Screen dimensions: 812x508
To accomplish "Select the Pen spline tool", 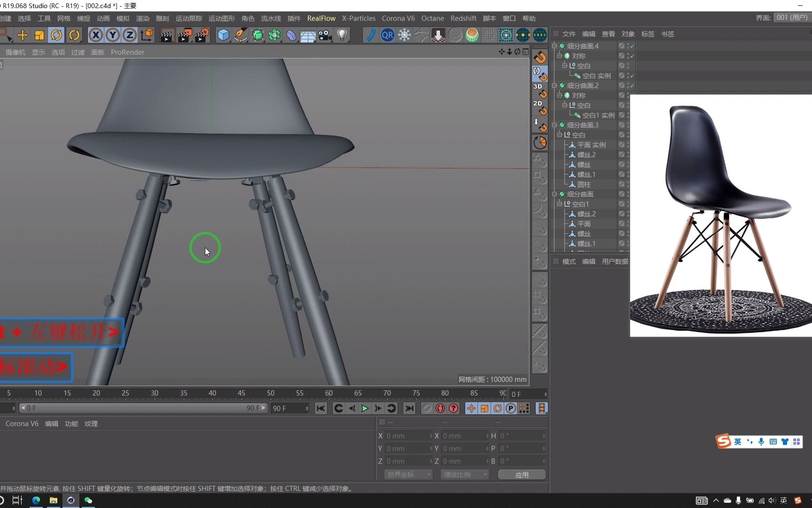I will click(241, 35).
